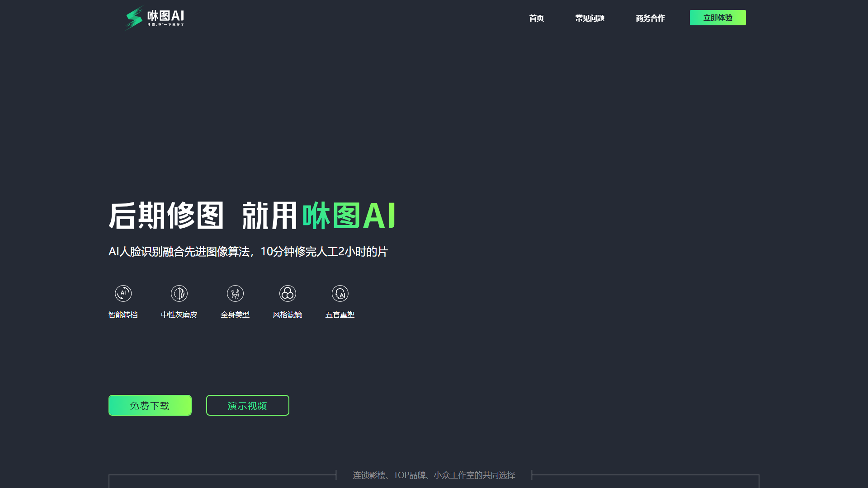The image size is (868, 488).
Task: Open the 首页 navigation menu item
Action: tap(536, 18)
